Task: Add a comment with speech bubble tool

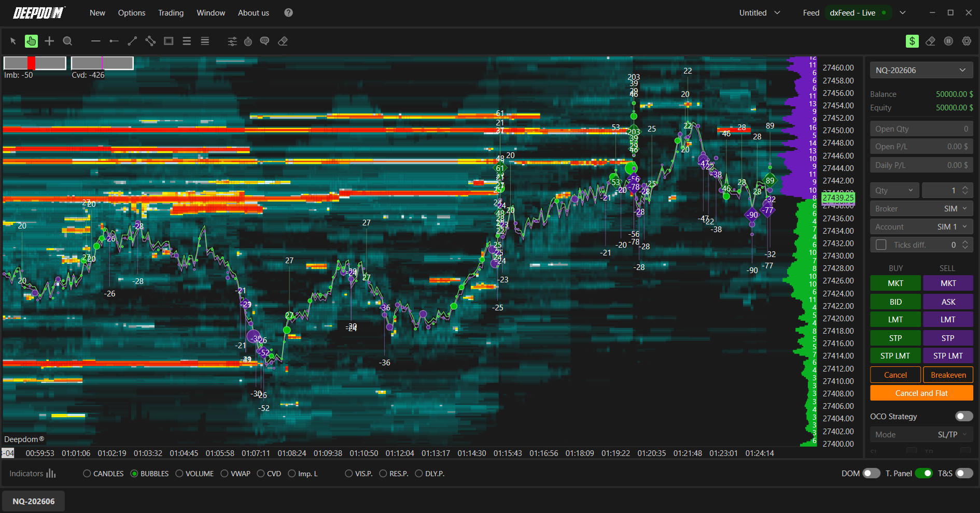Action: tap(264, 41)
